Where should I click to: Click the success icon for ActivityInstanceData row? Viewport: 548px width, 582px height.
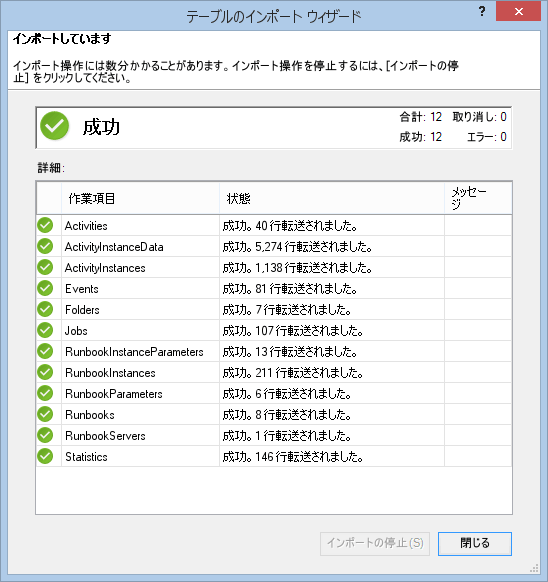(45, 246)
